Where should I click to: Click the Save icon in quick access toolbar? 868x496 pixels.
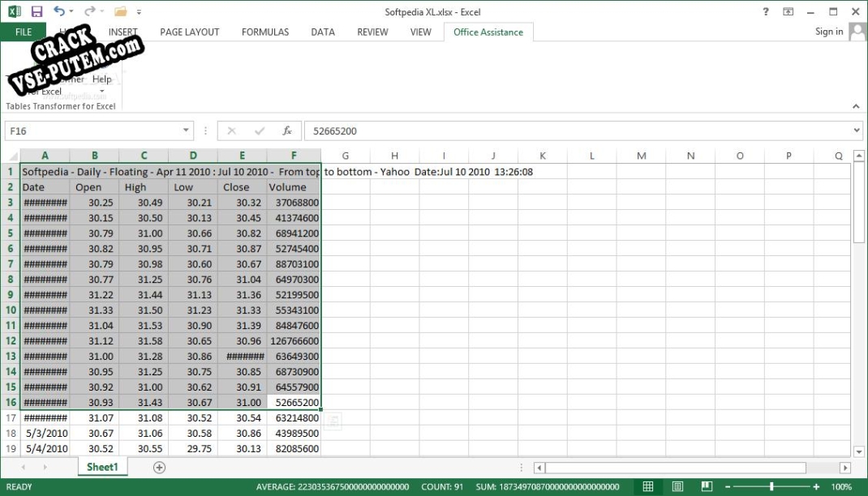tap(37, 11)
